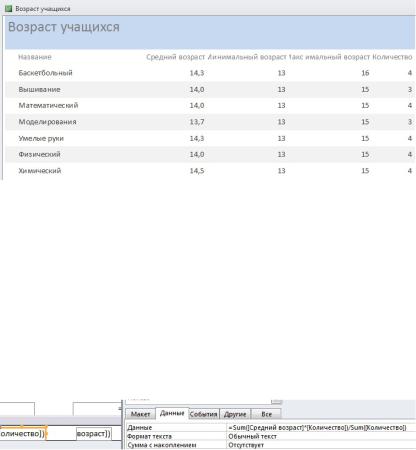Click average age 14,3 in the Баскетбольный row
Viewport: 416px width, 450px height.
pyautogui.click(x=197, y=73)
